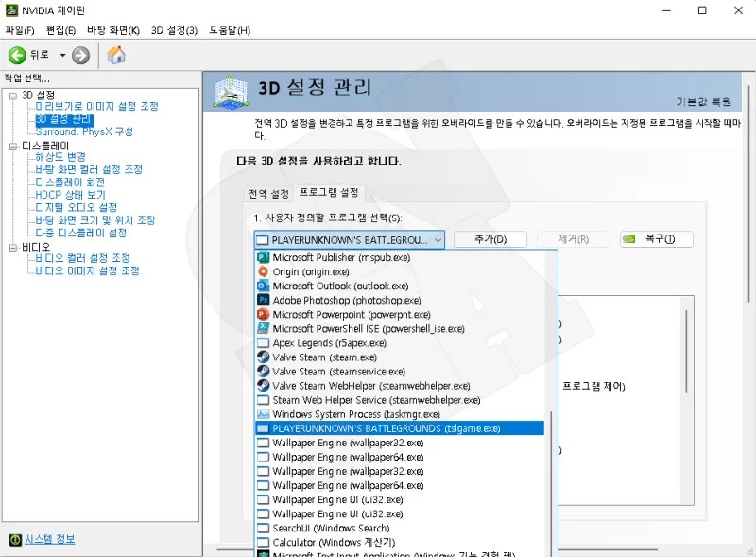Select Adobe Photoshop icon in list

click(263, 300)
